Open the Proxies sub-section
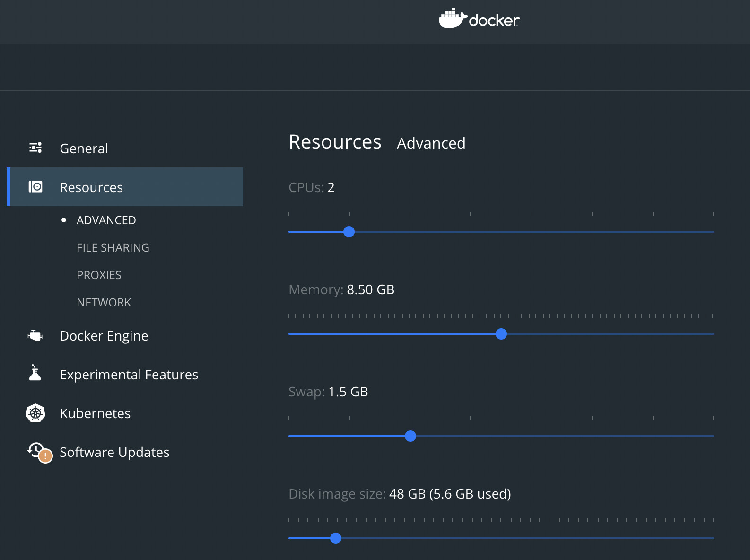 [99, 275]
